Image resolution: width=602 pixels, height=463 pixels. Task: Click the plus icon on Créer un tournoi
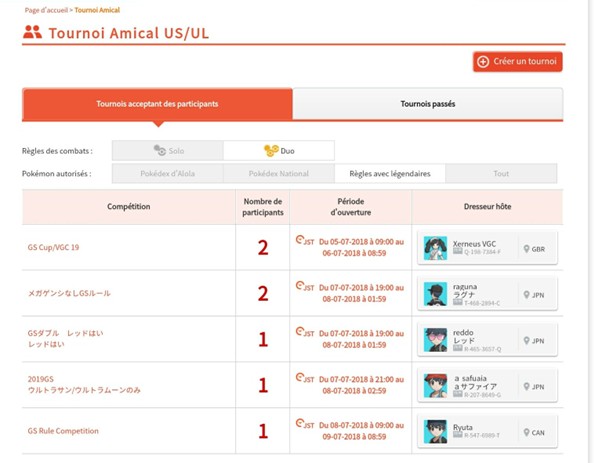click(x=483, y=61)
